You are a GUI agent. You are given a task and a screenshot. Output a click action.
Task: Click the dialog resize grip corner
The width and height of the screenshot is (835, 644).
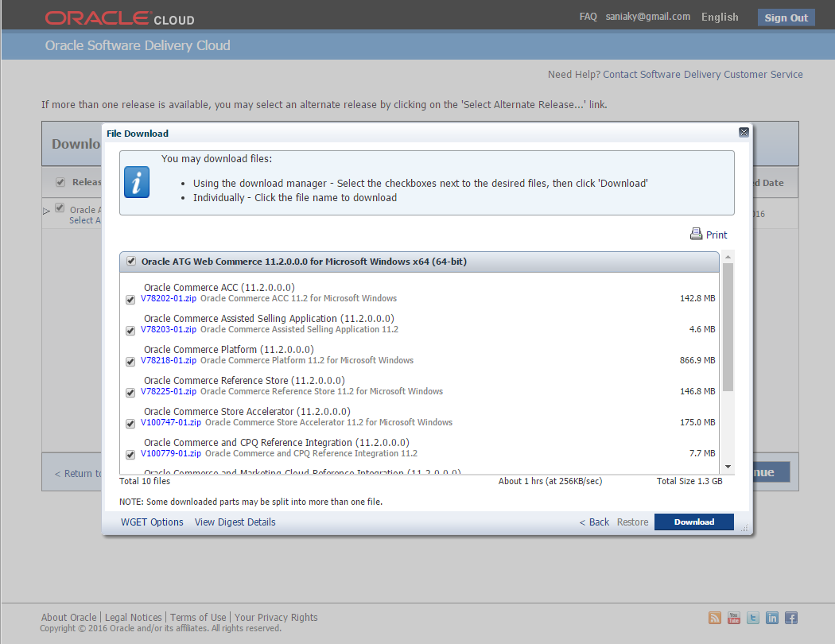tap(744, 528)
